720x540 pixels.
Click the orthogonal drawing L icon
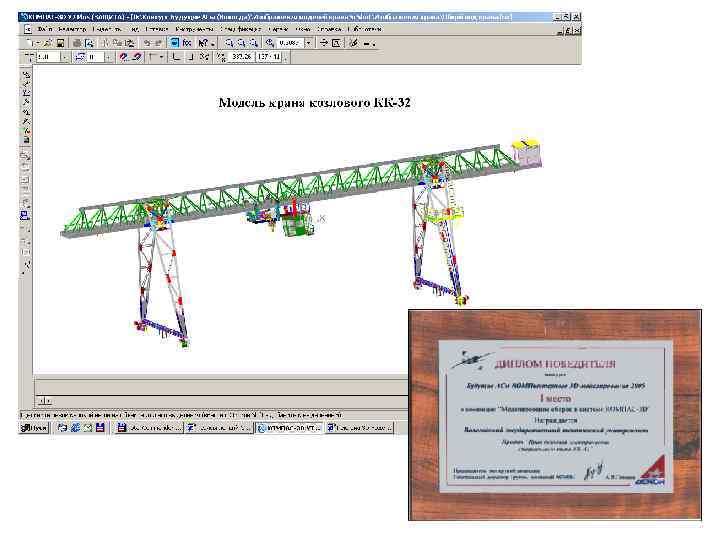(x=175, y=57)
